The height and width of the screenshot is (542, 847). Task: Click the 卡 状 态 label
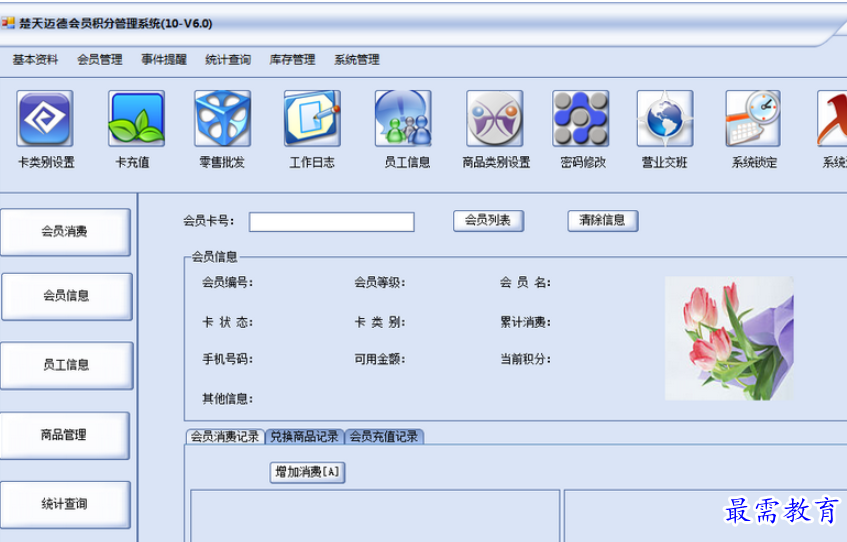coord(227,323)
